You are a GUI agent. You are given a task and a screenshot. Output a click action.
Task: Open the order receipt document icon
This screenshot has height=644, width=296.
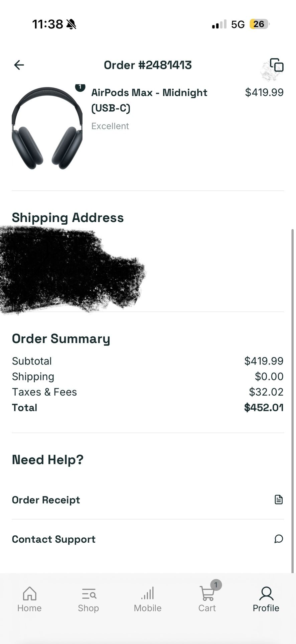278,500
